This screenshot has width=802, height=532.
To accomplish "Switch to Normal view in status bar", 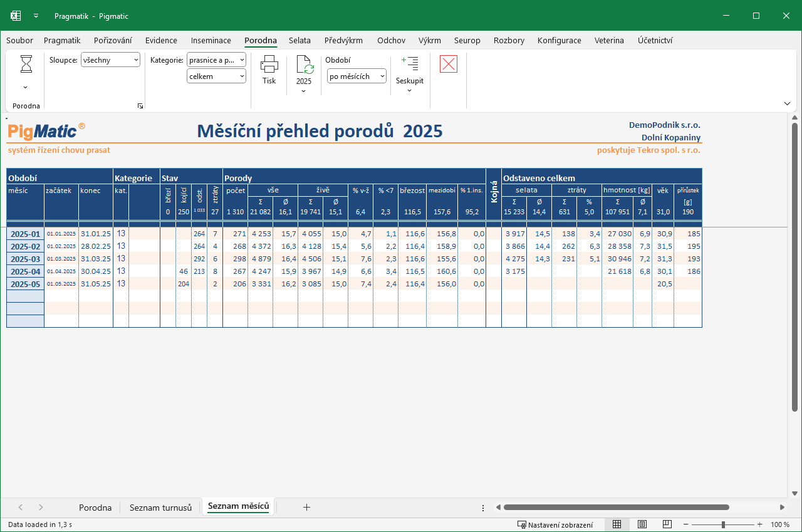I will (x=617, y=524).
